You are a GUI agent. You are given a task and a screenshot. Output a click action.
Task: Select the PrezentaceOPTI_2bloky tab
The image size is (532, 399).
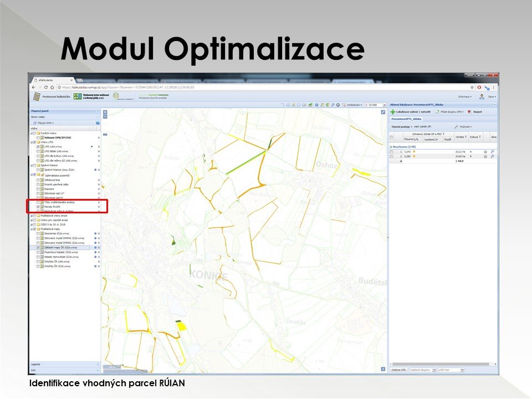[407, 119]
